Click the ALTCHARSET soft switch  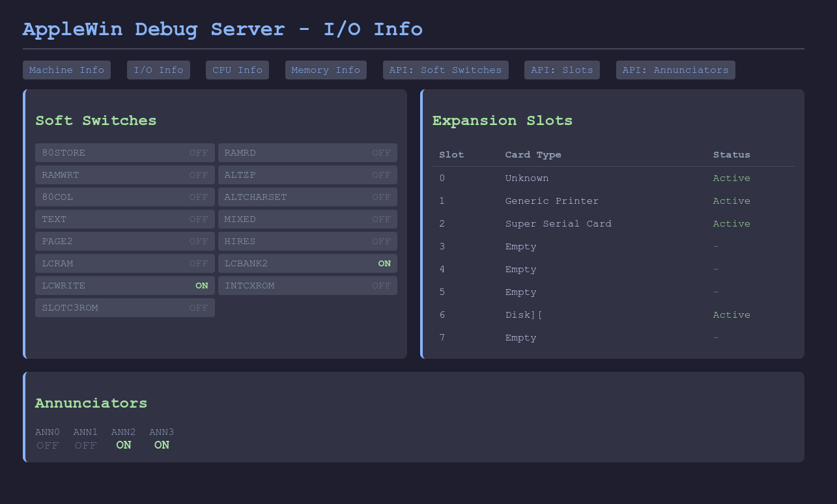[x=307, y=197]
